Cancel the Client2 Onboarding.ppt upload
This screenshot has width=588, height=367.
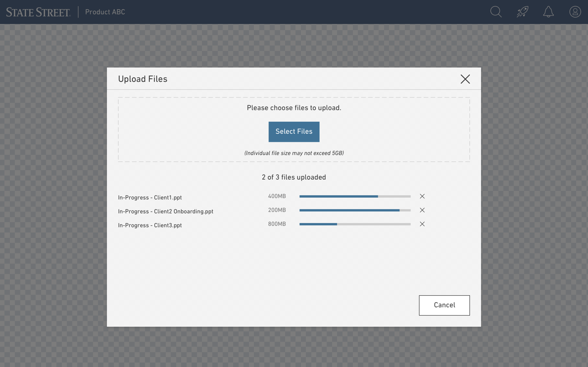422,210
